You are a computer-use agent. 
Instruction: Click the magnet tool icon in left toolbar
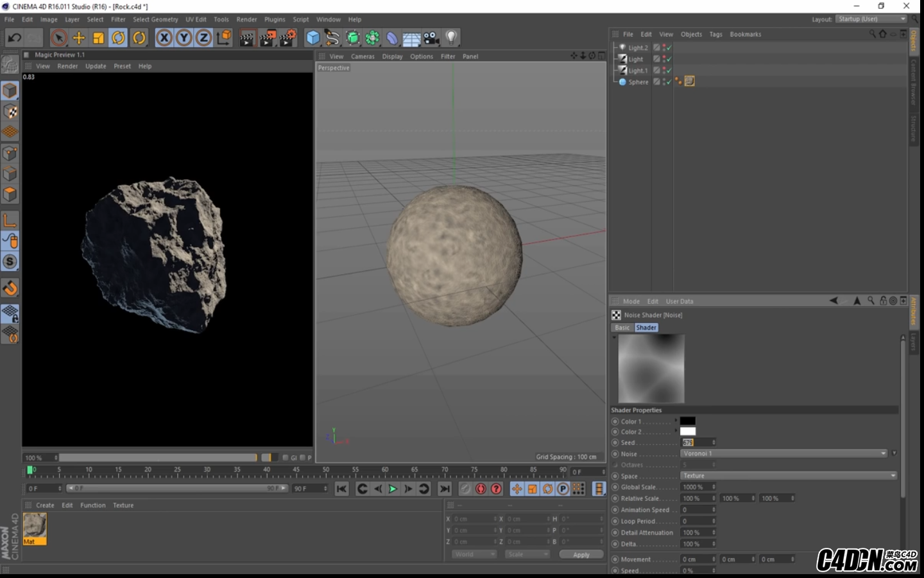(10, 288)
